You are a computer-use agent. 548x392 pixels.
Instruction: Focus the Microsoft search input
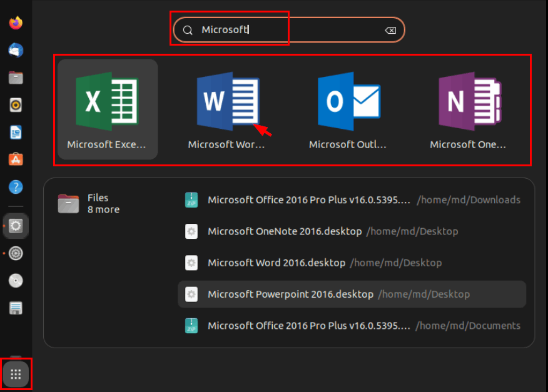point(289,30)
